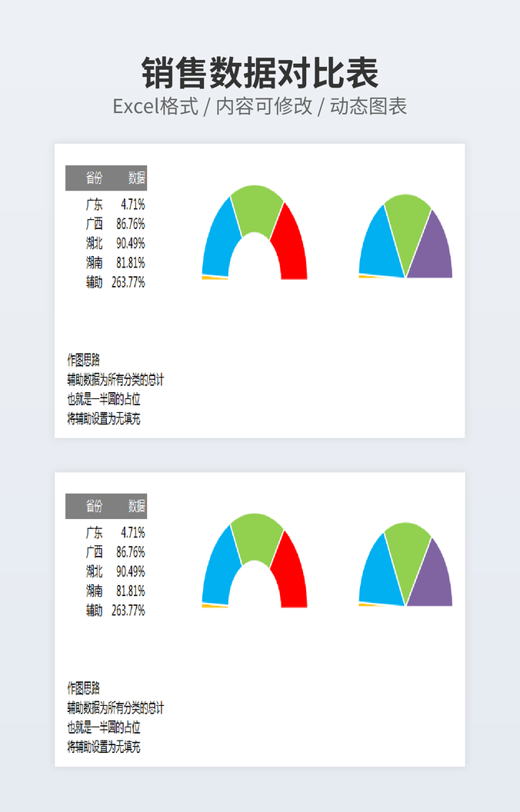Click 将辅助设置为无填充 text in the lower panel
The image size is (520, 812).
[104, 747]
